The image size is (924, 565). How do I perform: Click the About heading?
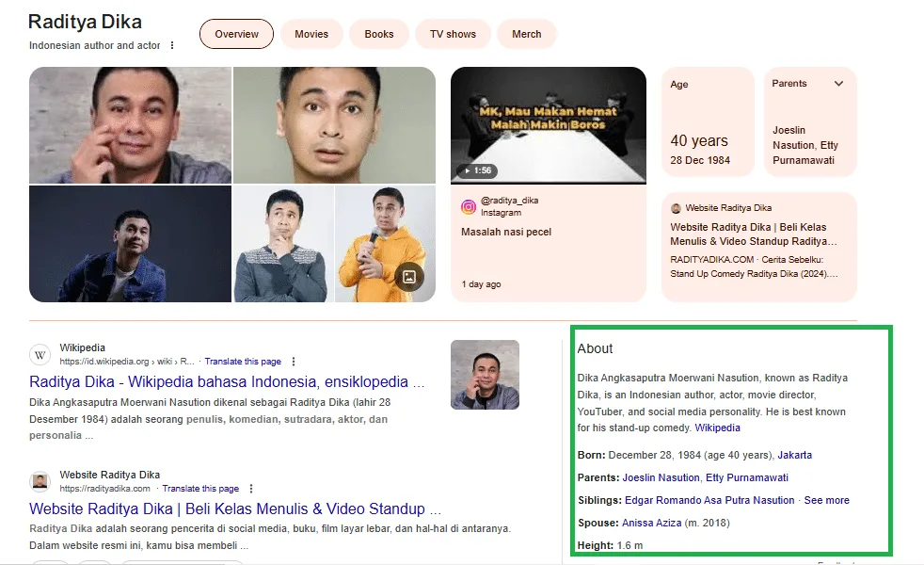[595, 348]
